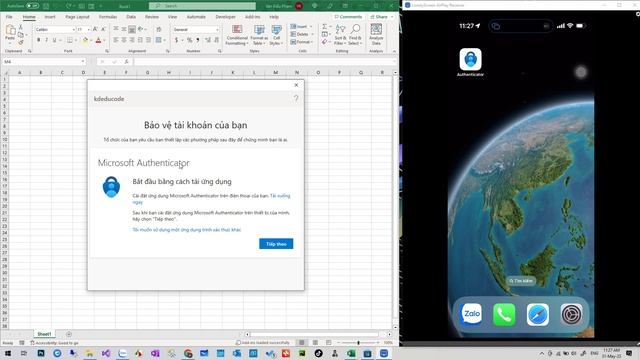Image resolution: width=640 pixels, height=360 pixels.
Task: Open the Windows Start menu
Action: [x=8, y=353]
